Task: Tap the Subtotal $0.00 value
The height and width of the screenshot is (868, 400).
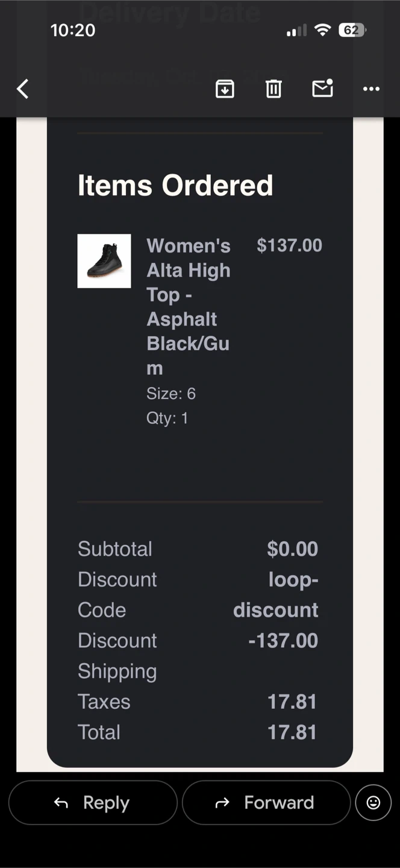Action: click(x=292, y=549)
